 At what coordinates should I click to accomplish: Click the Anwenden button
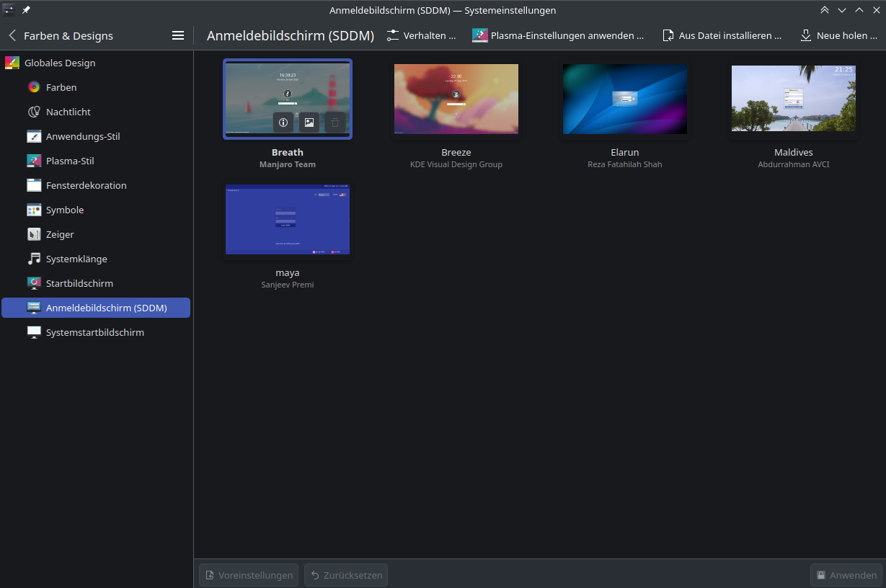846,575
